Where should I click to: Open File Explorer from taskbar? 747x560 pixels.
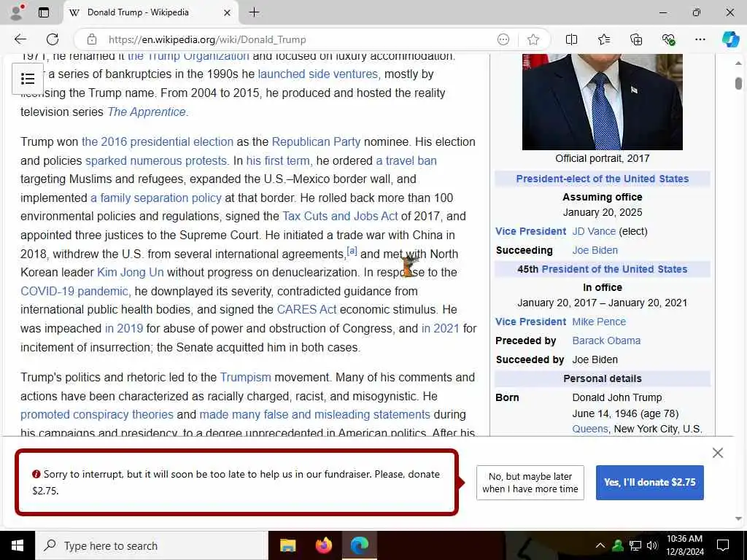287,545
